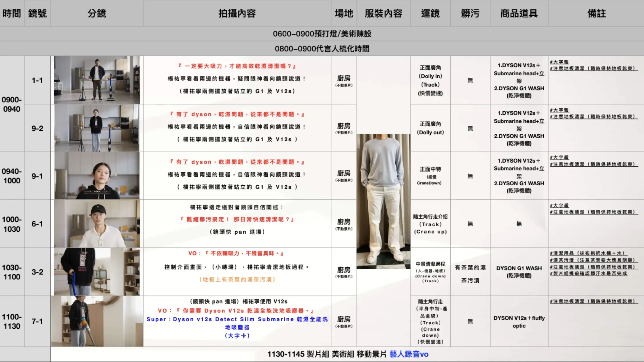Select the 廚房 cell in shot 1-1 row
Image resolution: width=644 pixels, height=362 pixels.
click(x=344, y=80)
